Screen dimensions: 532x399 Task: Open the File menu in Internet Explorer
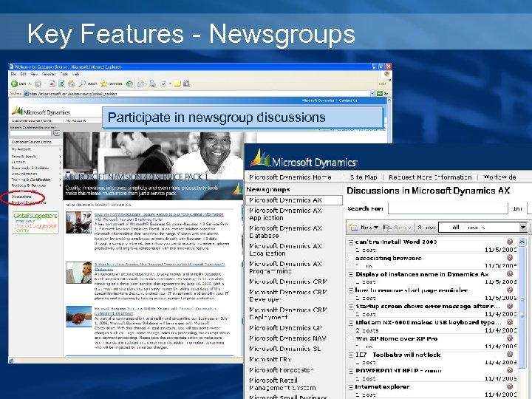(13, 74)
